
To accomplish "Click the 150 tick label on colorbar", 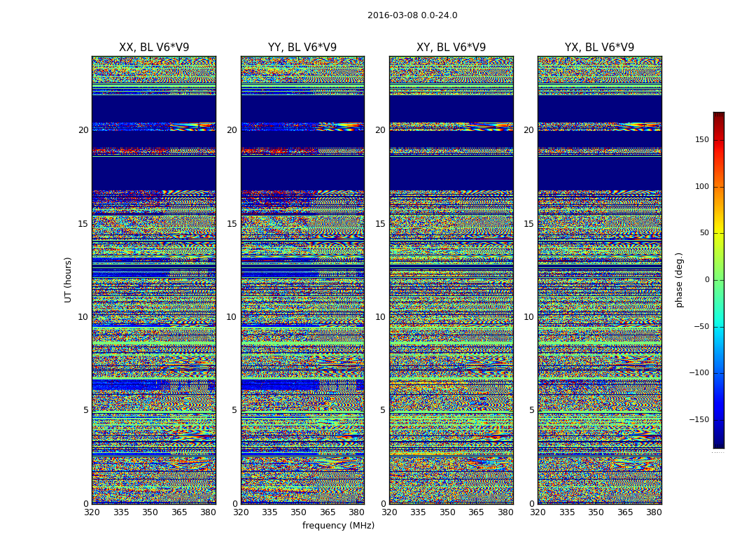I will pos(702,140).
